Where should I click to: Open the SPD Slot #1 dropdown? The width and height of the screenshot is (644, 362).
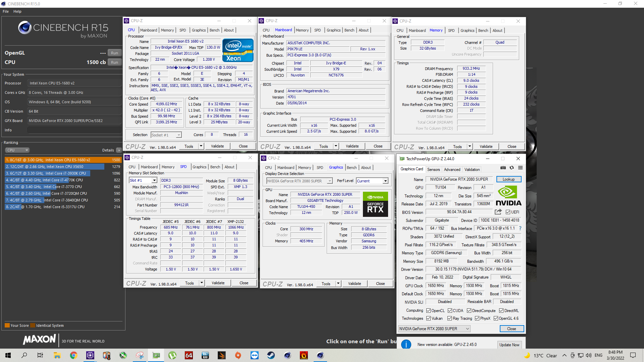[154, 180]
